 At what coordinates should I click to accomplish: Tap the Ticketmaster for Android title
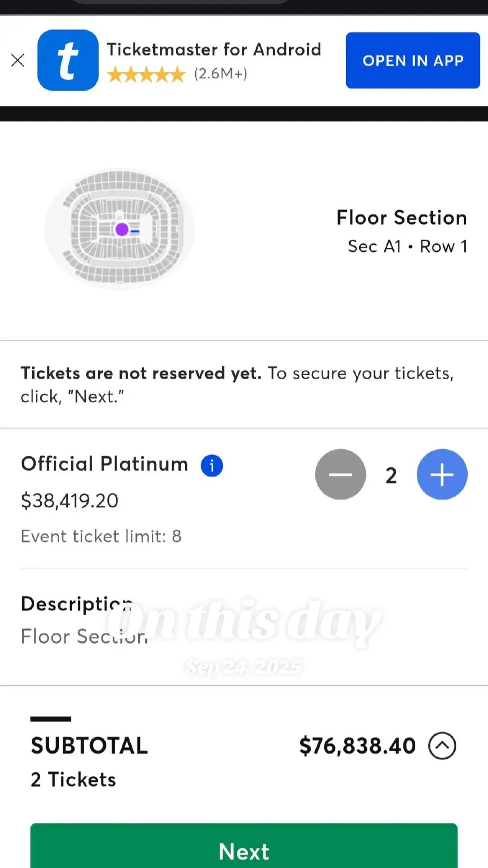(x=214, y=49)
